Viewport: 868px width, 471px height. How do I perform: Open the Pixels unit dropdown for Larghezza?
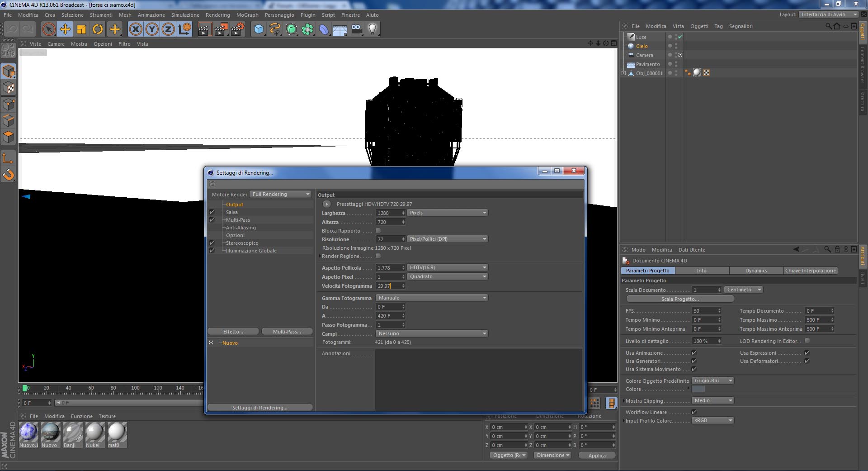448,213
